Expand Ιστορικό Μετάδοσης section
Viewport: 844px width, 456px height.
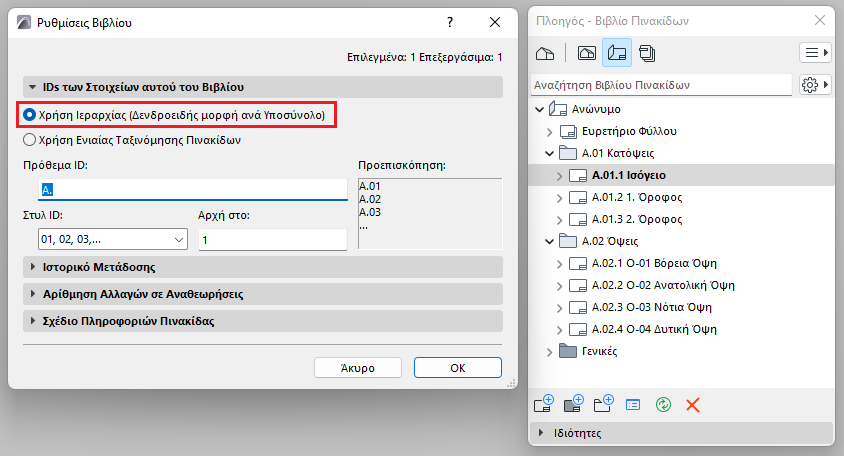tap(33, 267)
